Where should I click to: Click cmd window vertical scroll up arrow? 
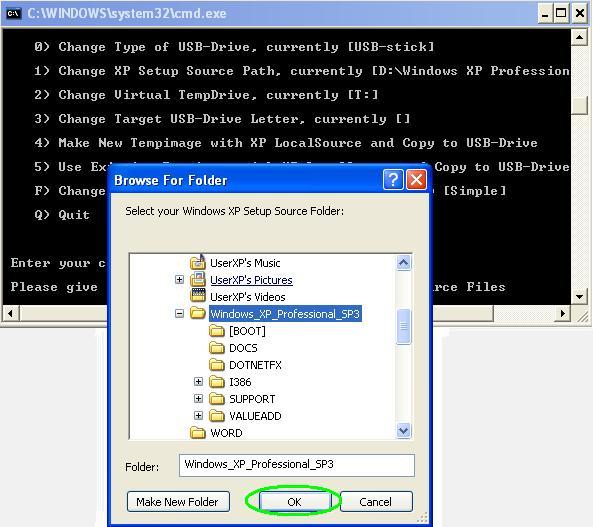pos(579,37)
